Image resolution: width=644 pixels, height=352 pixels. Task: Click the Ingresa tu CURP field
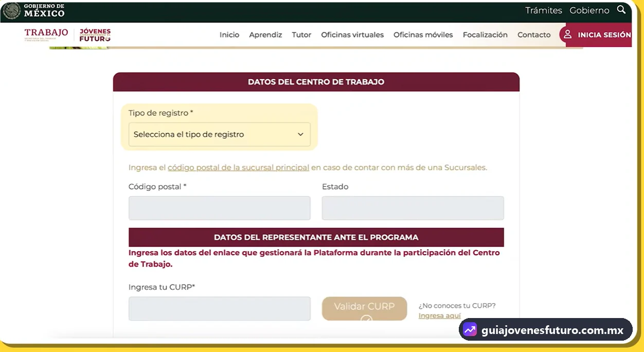click(x=220, y=309)
